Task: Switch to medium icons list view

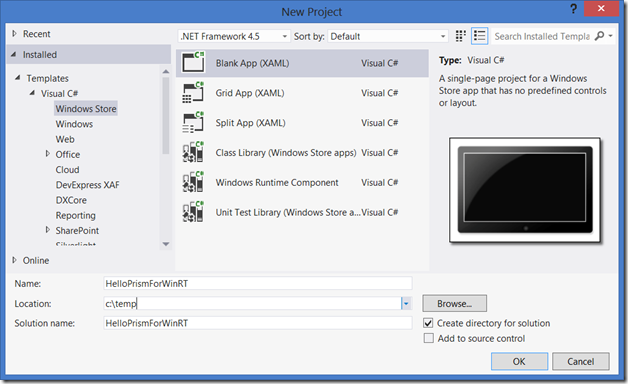Action: 479,36
